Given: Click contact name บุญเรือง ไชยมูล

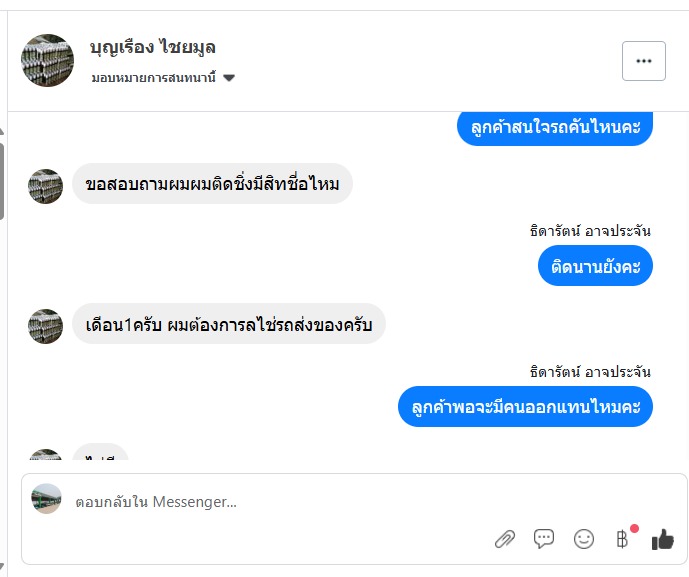Looking at the screenshot, I should (x=153, y=47).
